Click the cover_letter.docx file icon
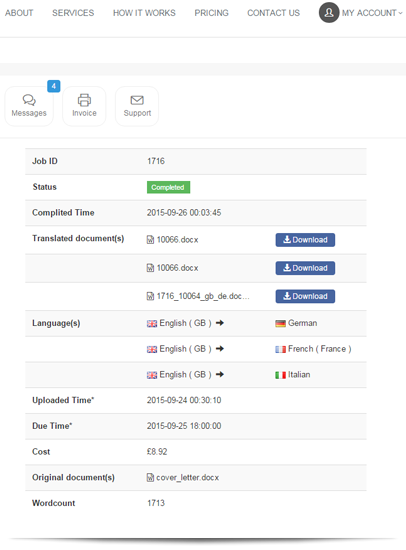This screenshot has height=550, width=406. (x=150, y=477)
